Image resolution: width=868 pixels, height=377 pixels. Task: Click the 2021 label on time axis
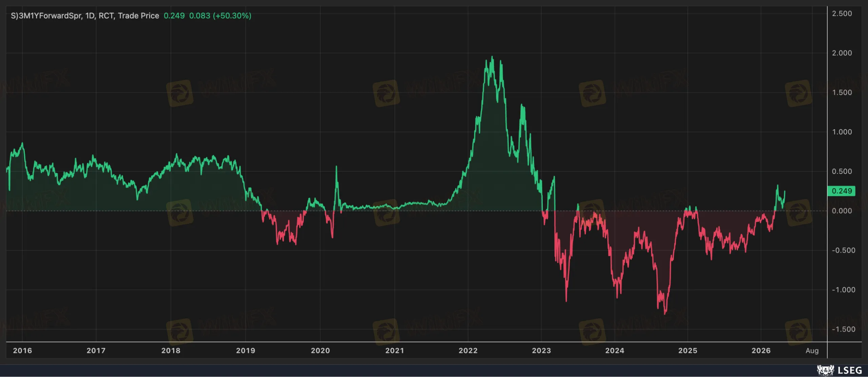click(x=395, y=351)
